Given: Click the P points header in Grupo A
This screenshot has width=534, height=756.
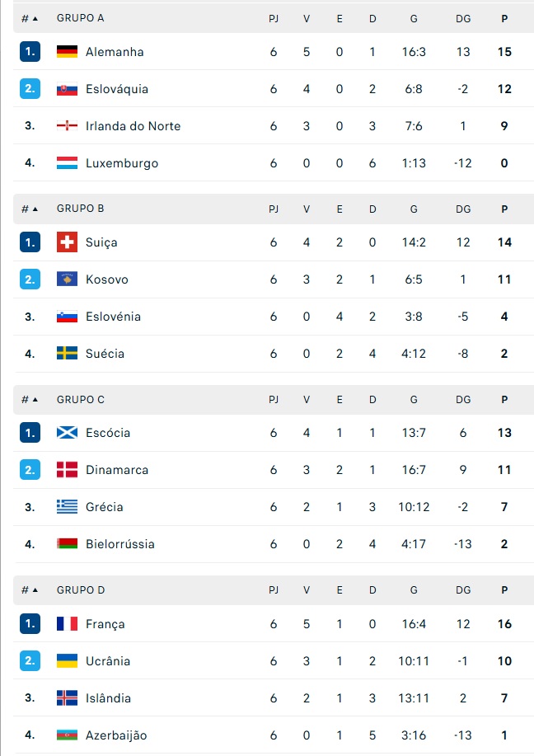Looking at the screenshot, I should [504, 18].
